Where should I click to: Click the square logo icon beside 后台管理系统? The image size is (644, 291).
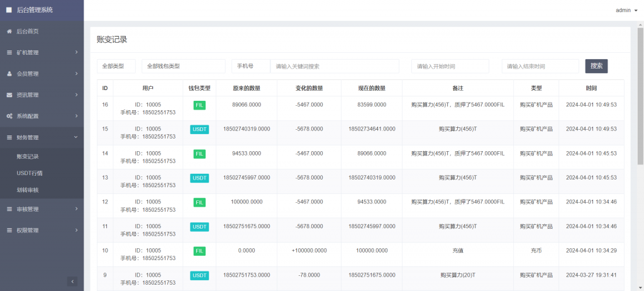(x=9, y=10)
